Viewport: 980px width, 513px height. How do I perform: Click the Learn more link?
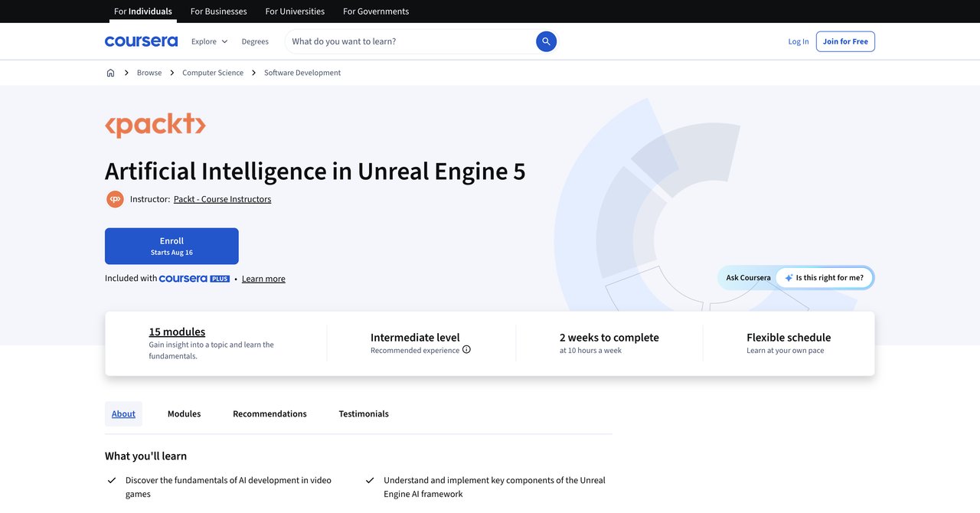click(x=263, y=279)
